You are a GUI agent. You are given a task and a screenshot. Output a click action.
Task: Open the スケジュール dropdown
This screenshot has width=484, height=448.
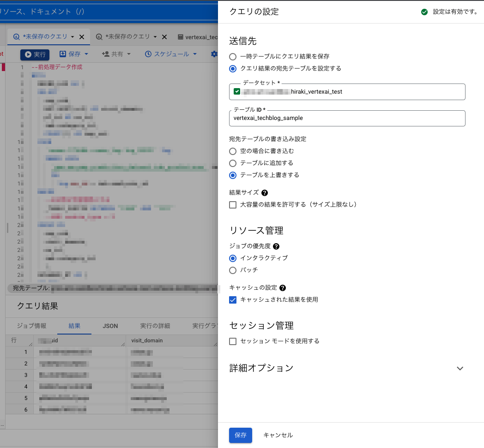(x=171, y=54)
